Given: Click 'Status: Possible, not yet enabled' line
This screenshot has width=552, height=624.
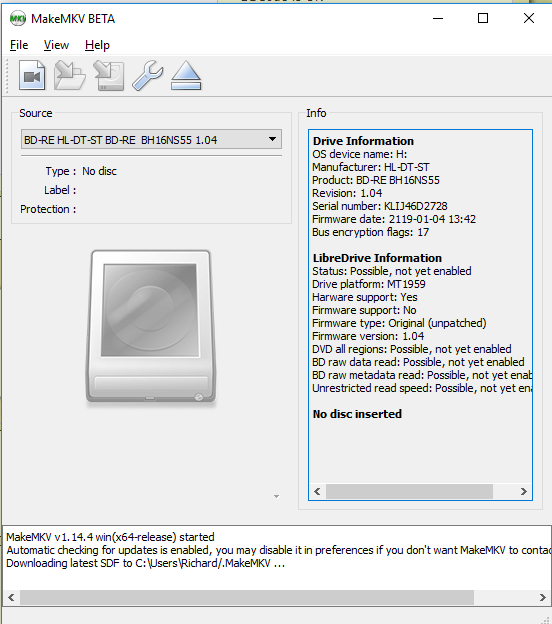Looking at the screenshot, I should click(x=392, y=271).
